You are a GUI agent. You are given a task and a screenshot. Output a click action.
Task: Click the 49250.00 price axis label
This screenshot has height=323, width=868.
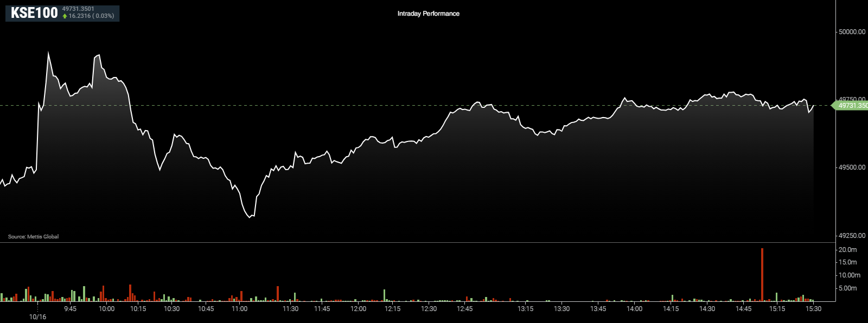852,236
